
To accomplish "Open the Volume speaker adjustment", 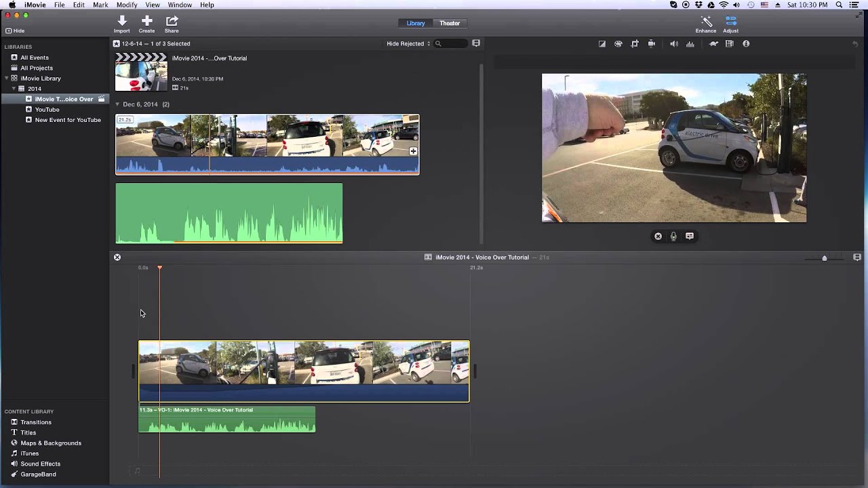I will (674, 44).
